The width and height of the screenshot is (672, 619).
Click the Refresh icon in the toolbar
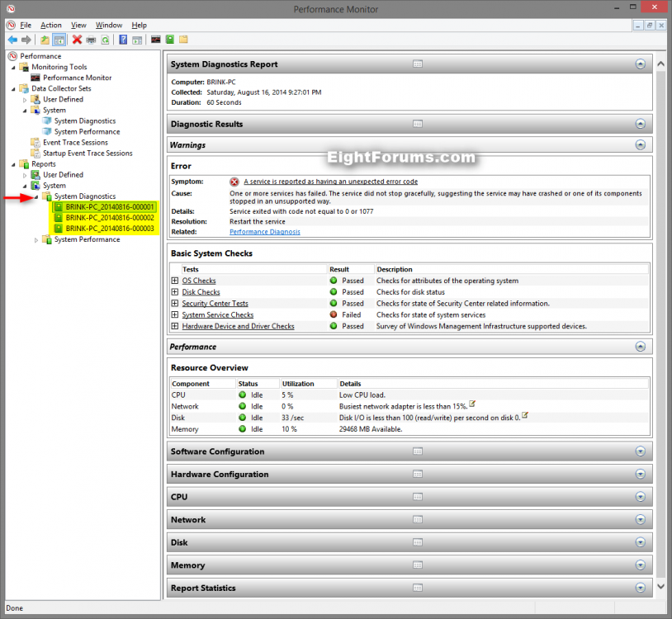[105, 39]
